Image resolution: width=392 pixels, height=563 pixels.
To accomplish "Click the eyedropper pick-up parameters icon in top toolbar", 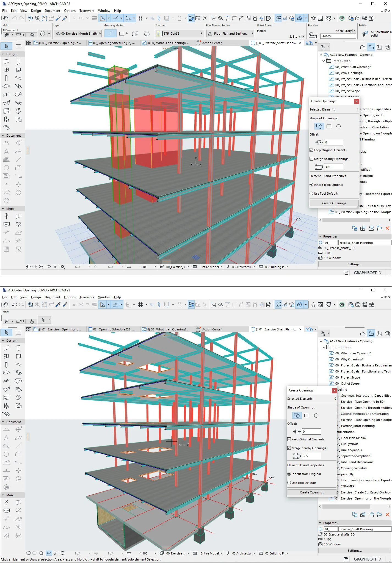I will [58, 18].
